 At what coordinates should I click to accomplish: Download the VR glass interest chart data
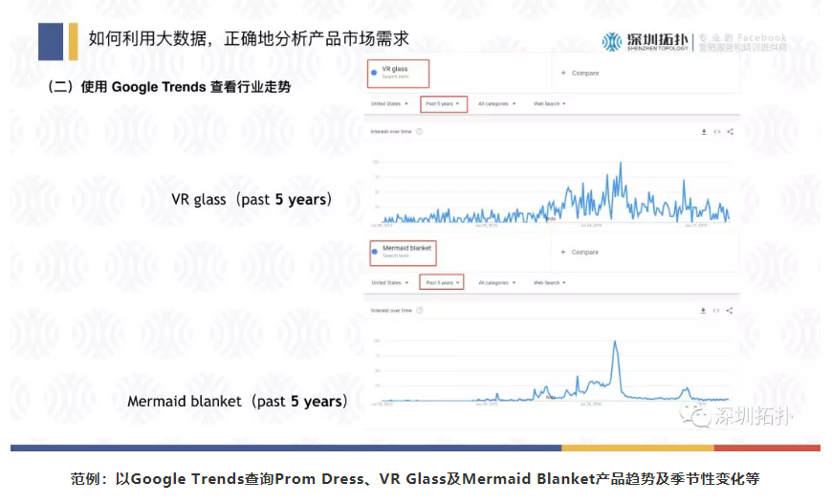pos(704,131)
